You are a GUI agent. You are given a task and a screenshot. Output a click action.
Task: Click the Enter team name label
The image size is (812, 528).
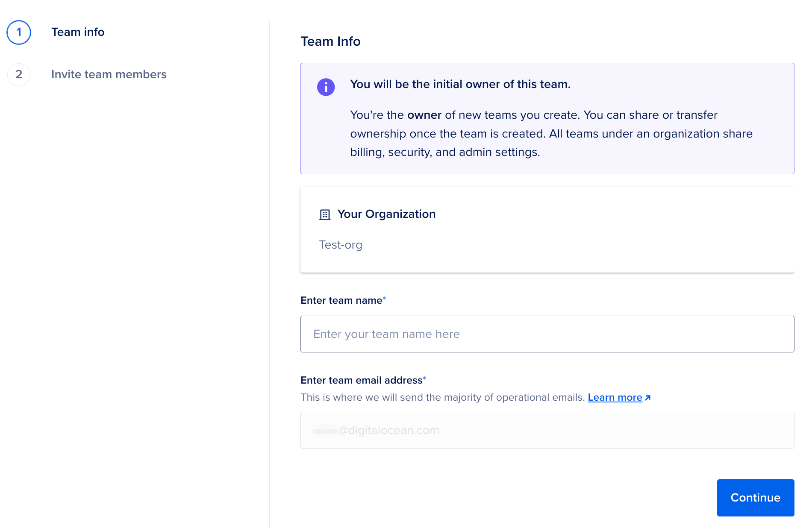click(x=341, y=301)
